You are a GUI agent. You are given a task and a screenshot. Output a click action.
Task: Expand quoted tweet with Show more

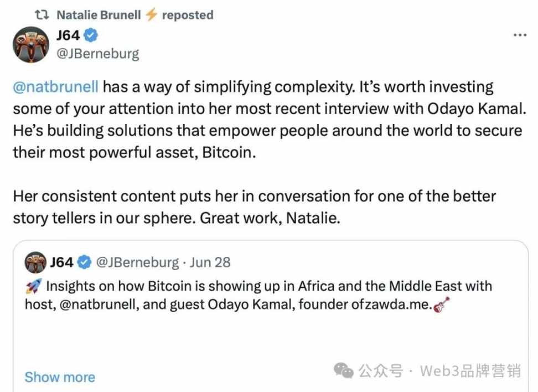[x=60, y=377]
